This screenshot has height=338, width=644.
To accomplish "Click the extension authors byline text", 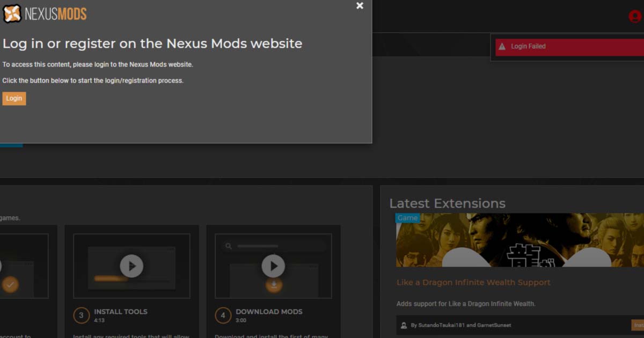I will point(461,325).
